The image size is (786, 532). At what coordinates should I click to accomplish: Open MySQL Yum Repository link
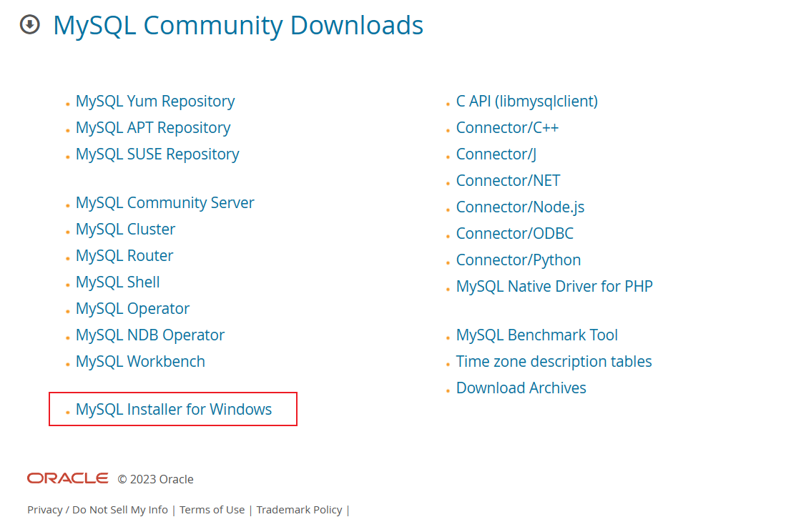click(155, 102)
